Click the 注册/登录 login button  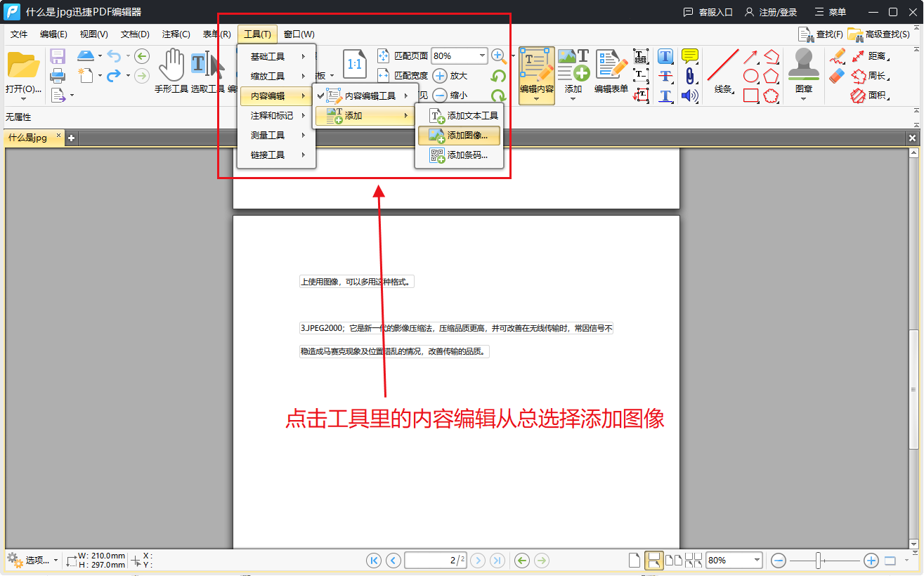pos(771,12)
